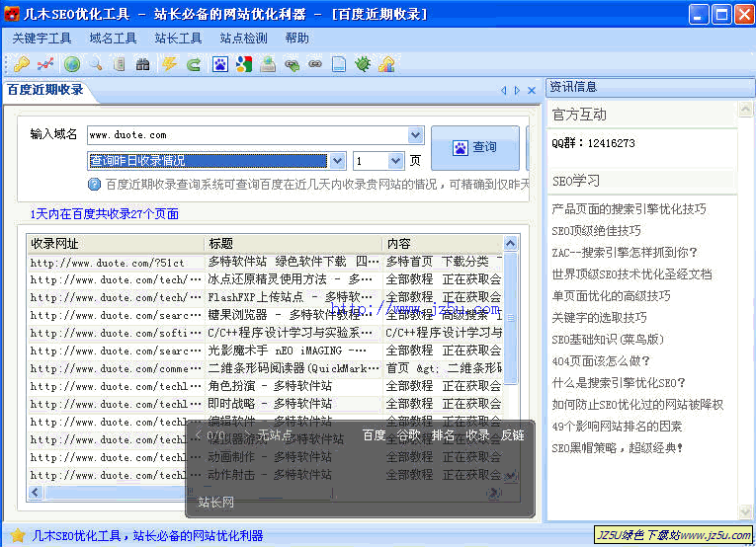Screen dimensions: 756x547
Task: Select row titled 冰点还原精灵使用方法
Action: 265,279
